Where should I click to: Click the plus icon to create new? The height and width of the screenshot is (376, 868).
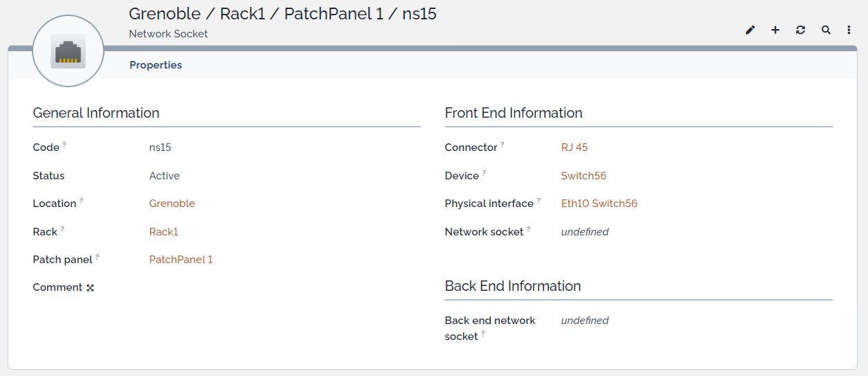point(775,30)
